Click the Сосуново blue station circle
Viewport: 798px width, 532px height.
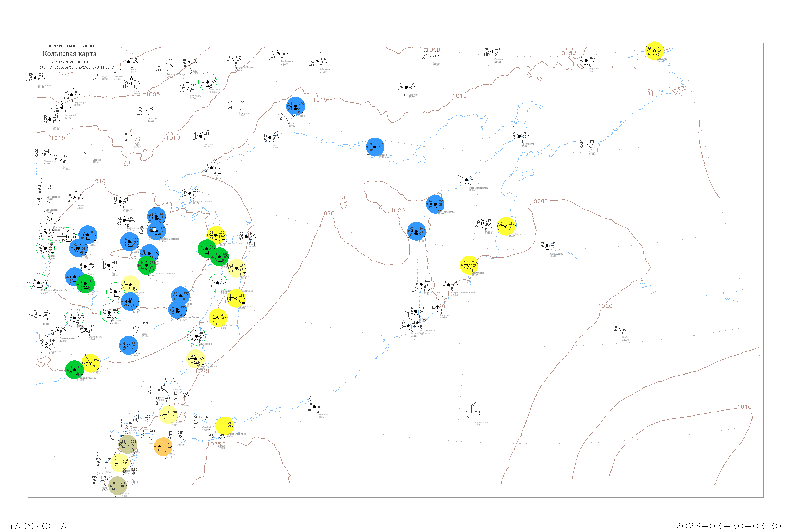point(128,345)
